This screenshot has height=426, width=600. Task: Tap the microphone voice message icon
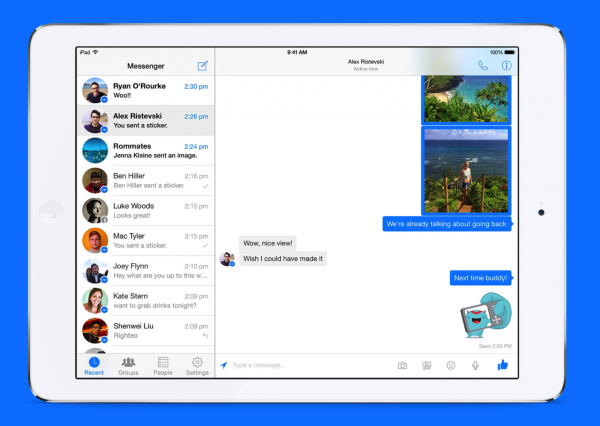[x=475, y=366]
